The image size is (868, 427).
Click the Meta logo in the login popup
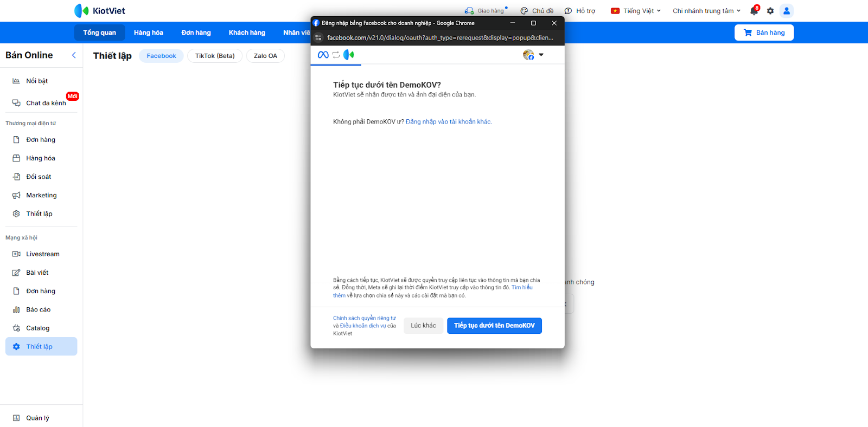323,55
